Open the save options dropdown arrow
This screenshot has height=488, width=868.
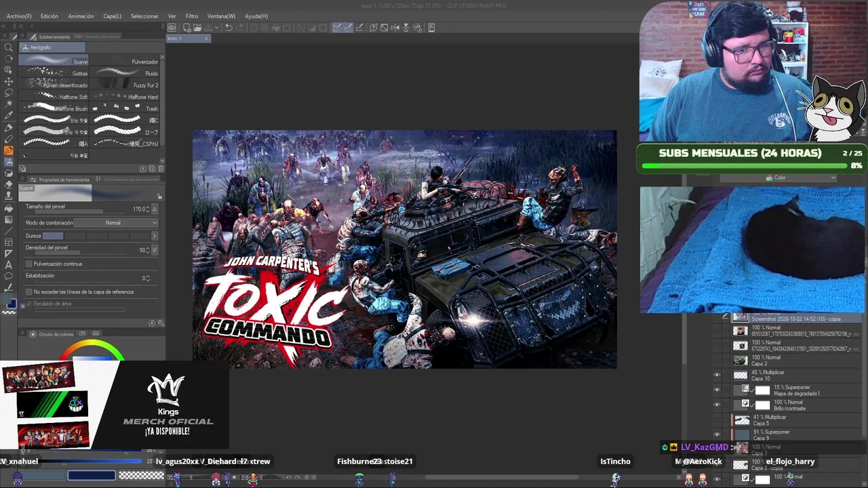[x=216, y=28]
